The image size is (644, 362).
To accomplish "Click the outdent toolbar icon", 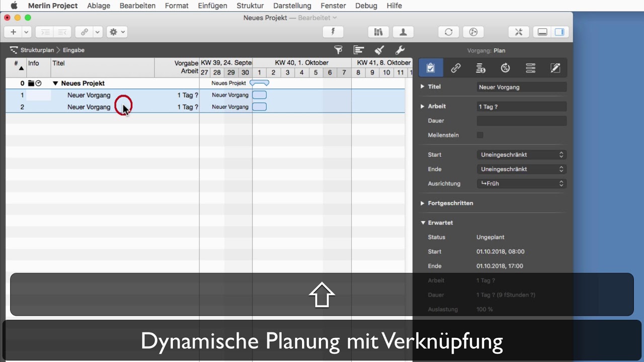I will [62, 32].
